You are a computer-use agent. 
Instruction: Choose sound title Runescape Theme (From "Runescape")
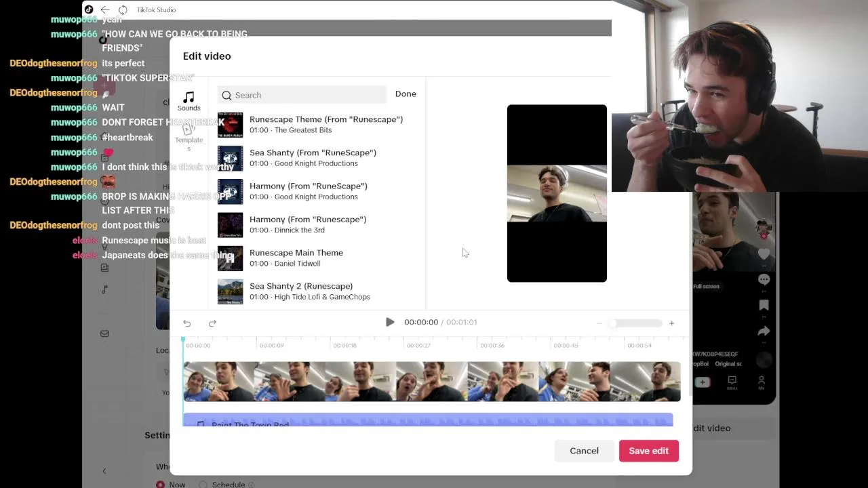(x=326, y=119)
